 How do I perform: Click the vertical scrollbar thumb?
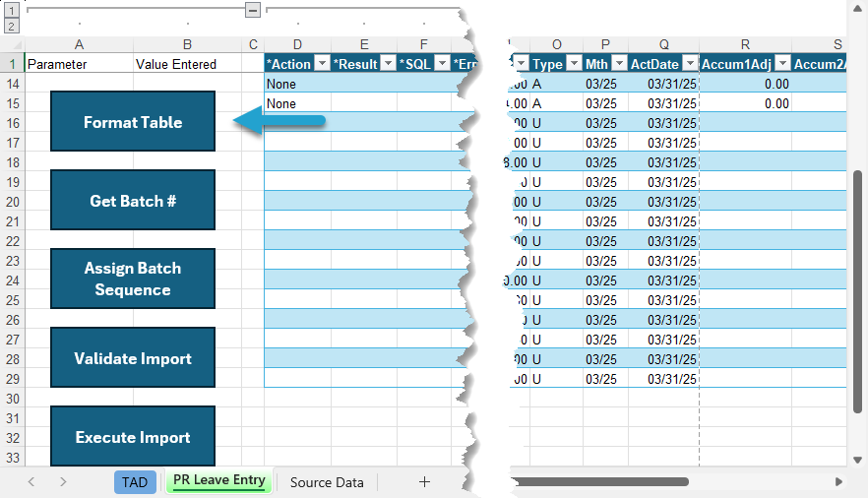click(x=857, y=291)
